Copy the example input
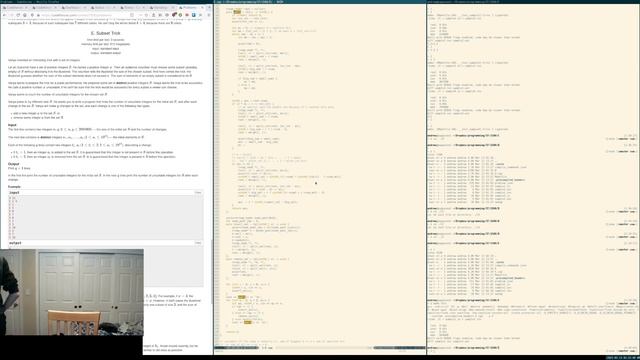The height and width of the screenshot is (360, 640). (198, 192)
